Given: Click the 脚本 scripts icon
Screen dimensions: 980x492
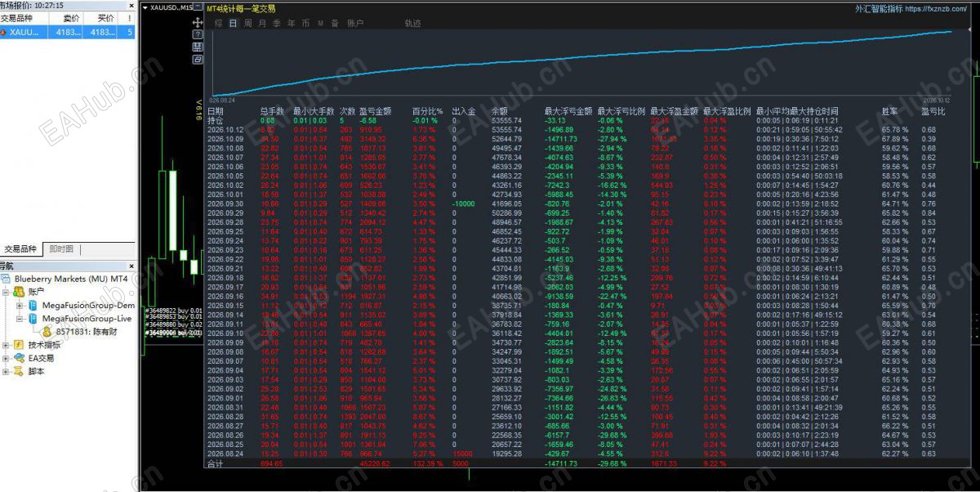Looking at the screenshot, I should (x=19, y=371).
